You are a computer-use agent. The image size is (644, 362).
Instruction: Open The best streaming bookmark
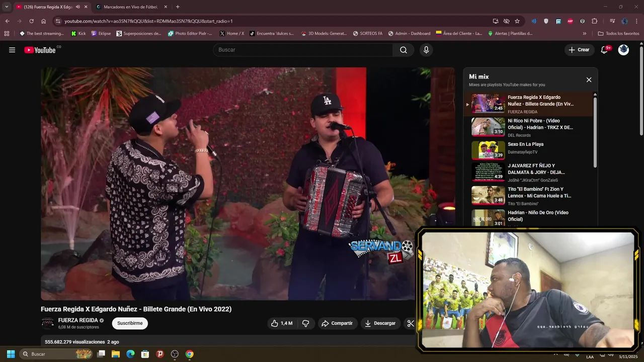pyautogui.click(x=42, y=33)
